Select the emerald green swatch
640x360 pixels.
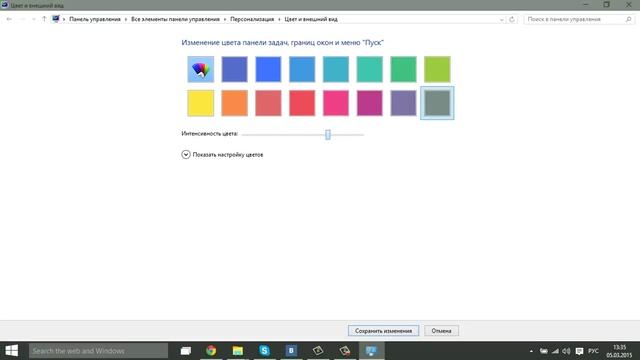(403, 69)
